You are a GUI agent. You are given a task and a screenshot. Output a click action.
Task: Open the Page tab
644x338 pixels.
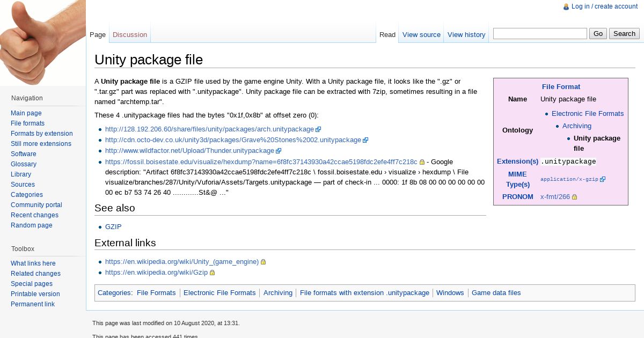(98, 34)
